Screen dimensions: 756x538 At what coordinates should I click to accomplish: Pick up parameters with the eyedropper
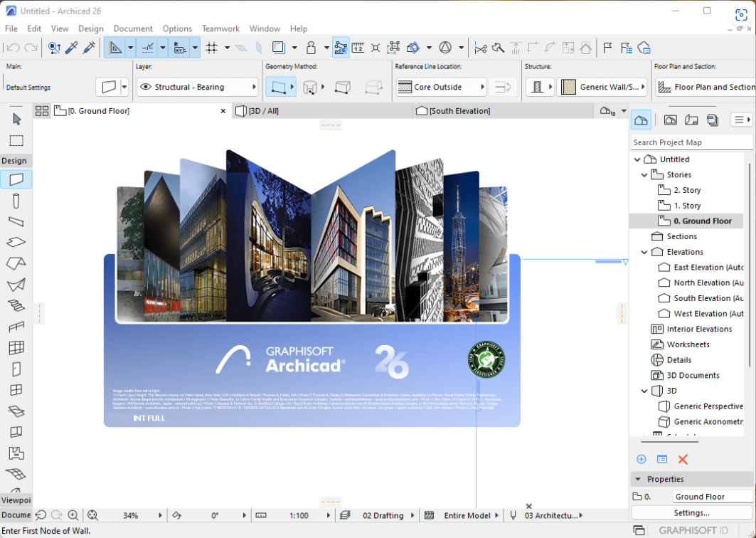(x=71, y=47)
